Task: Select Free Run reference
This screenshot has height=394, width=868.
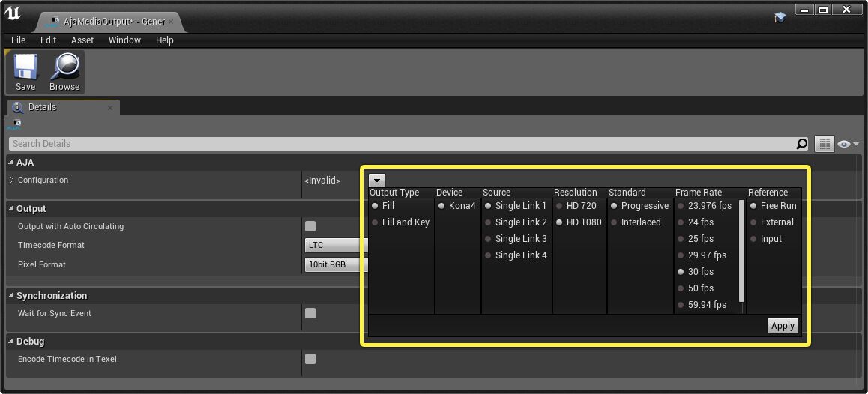Action: coord(774,206)
